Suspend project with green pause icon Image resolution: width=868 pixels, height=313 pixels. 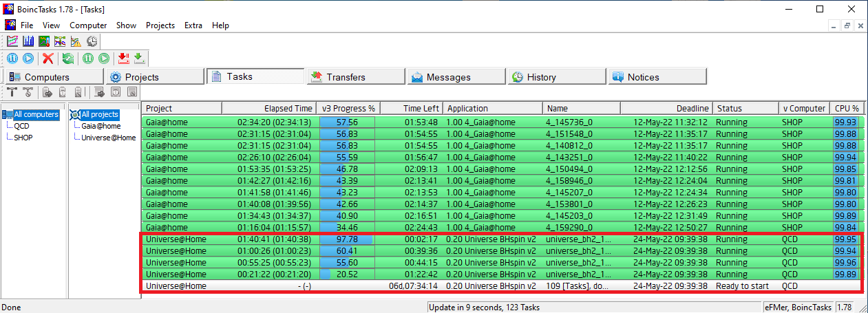[x=88, y=59]
